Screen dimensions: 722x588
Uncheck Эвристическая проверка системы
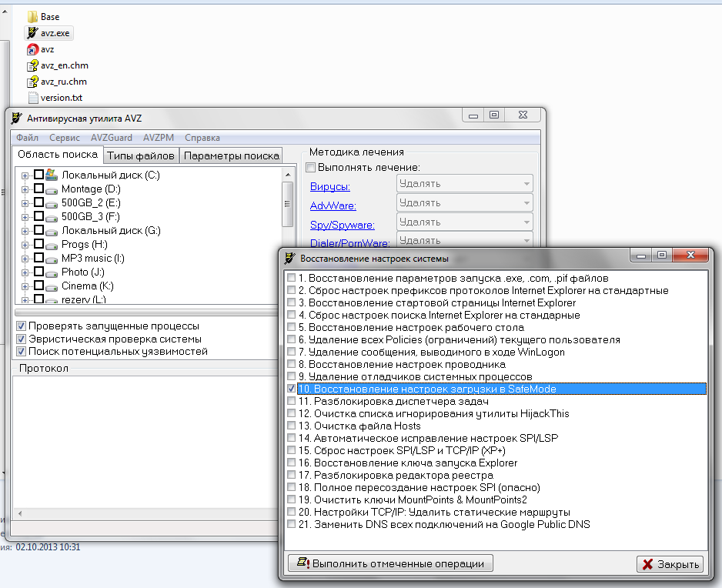coord(21,339)
